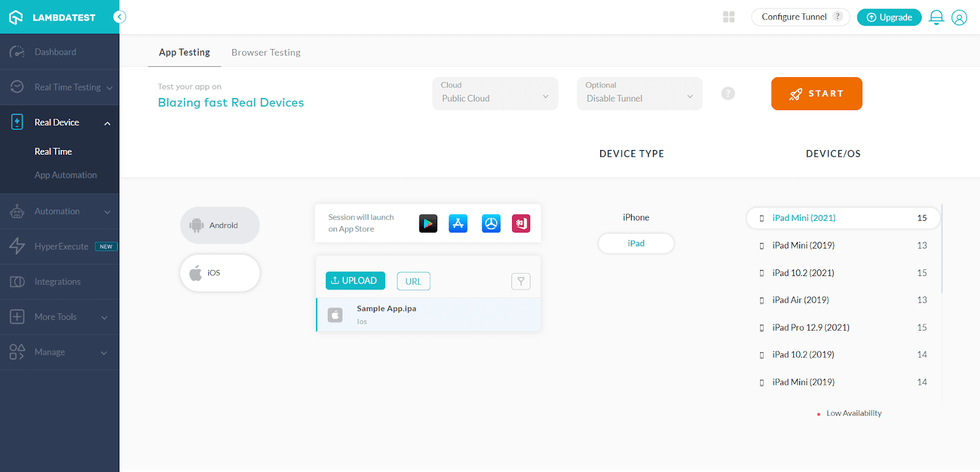Click the Automation robot icon

pos(17,211)
